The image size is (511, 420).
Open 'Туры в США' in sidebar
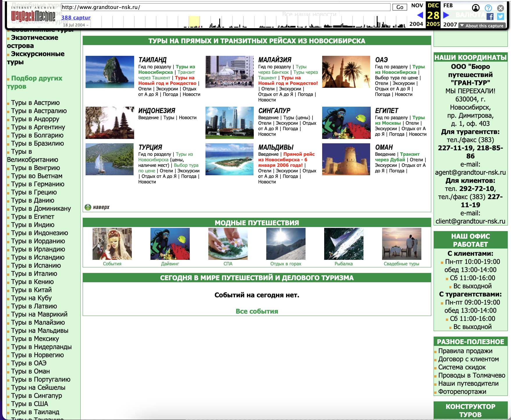tap(29, 404)
